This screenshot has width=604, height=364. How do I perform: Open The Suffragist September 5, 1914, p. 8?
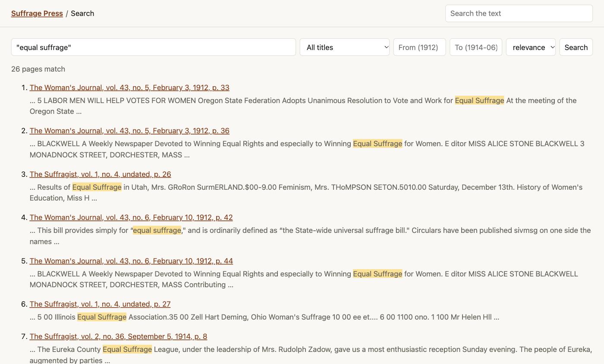[118, 336]
